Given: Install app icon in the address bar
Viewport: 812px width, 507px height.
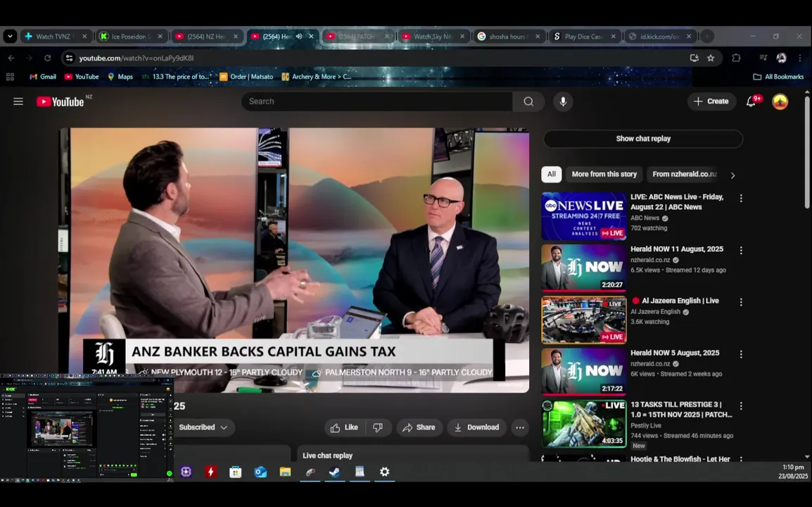Looking at the screenshot, I should pyautogui.click(x=694, y=58).
